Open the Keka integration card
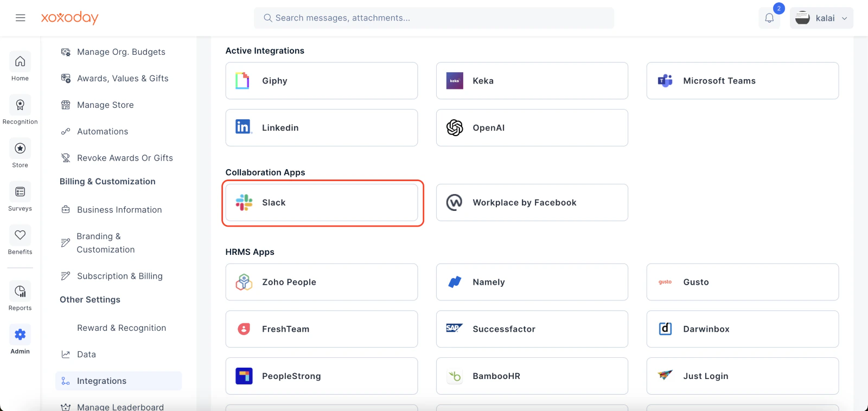The image size is (868, 411). tap(532, 81)
